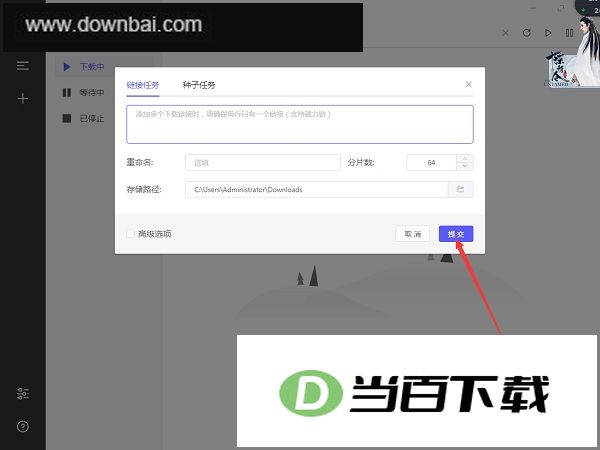Click the 提交 submit button
Viewport: 600px width, 450px height.
click(456, 234)
